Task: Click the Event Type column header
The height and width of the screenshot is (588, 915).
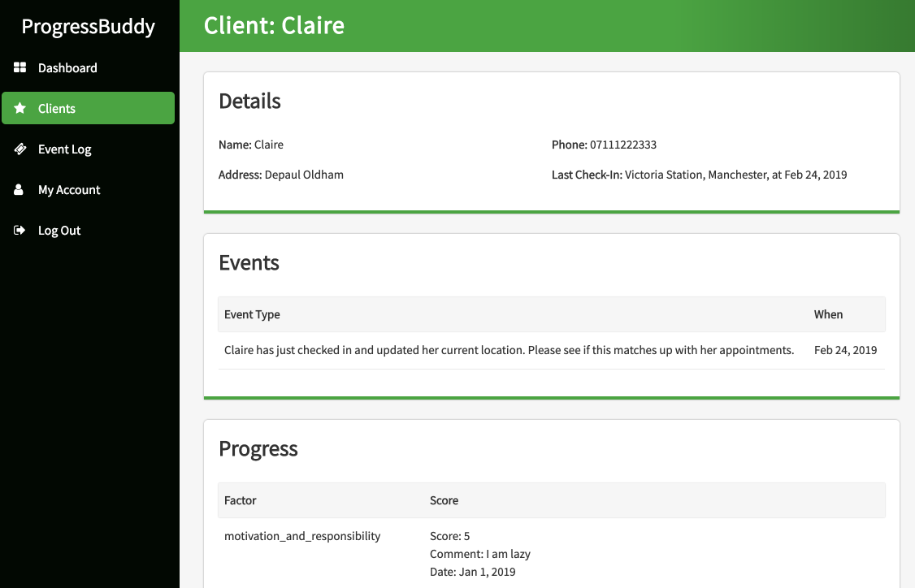Action: [252, 314]
